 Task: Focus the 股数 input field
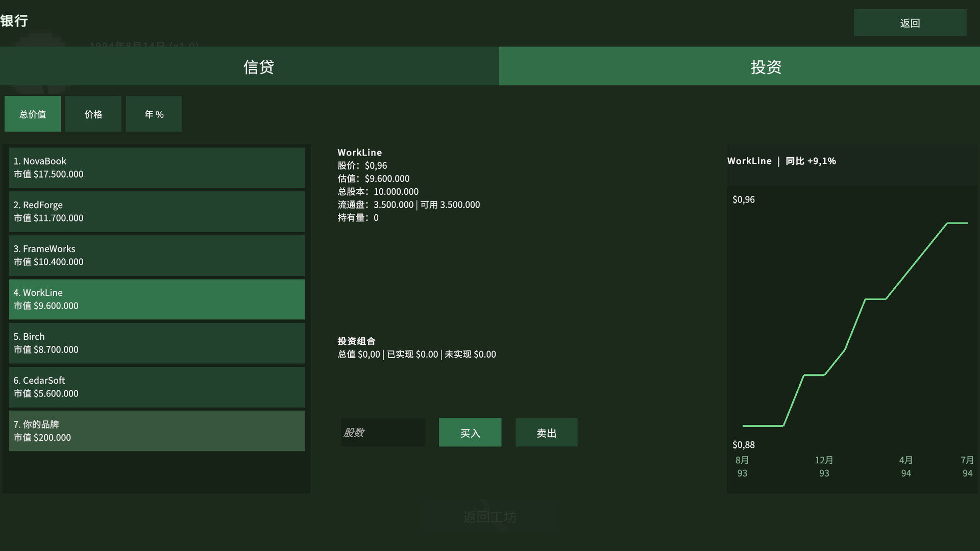[383, 433]
